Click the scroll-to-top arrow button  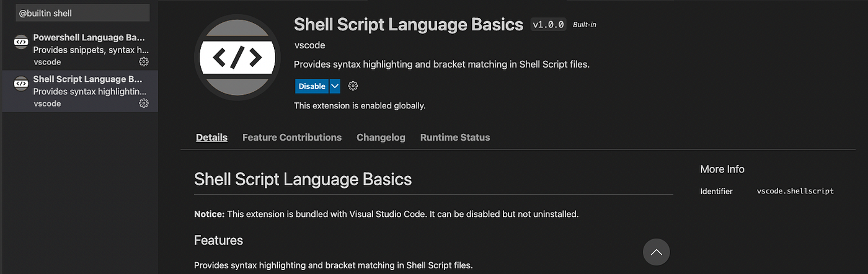[x=657, y=252]
